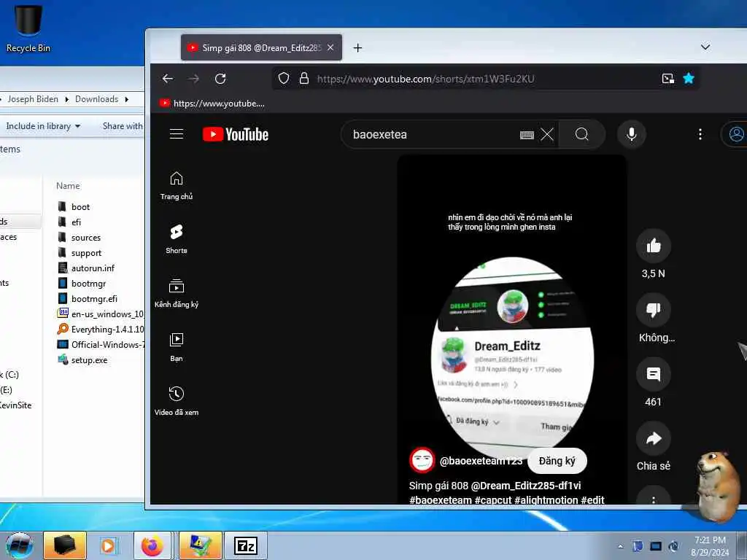Open the #capcut hashtag
This screenshot has width=747, height=560.
pyautogui.click(x=493, y=500)
